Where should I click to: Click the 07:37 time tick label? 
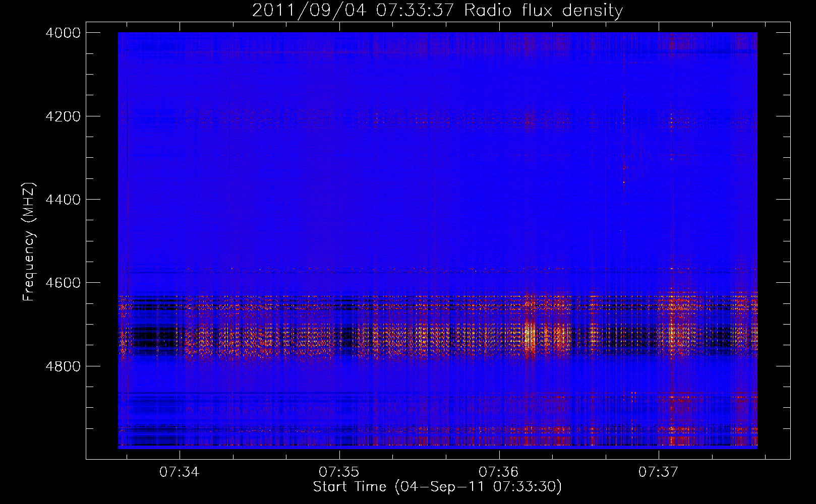(659, 472)
